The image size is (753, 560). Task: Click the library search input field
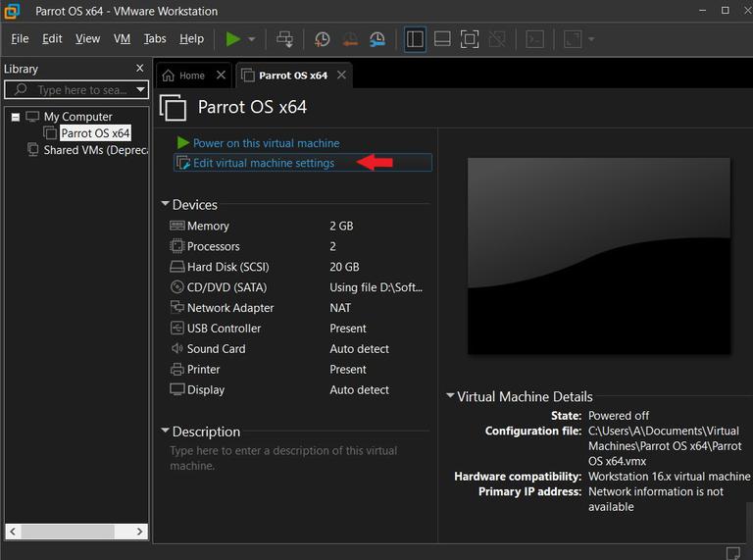80,90
